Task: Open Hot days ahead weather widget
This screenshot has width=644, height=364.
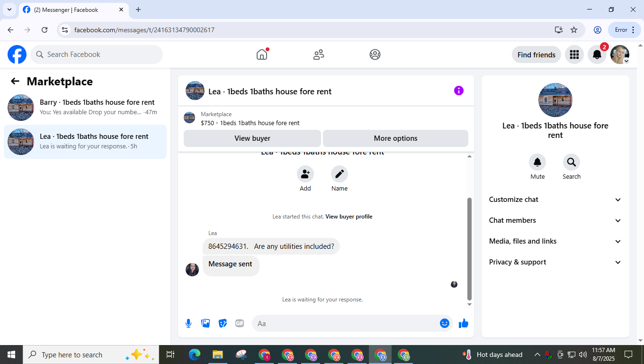Action: tap(493, 355)
